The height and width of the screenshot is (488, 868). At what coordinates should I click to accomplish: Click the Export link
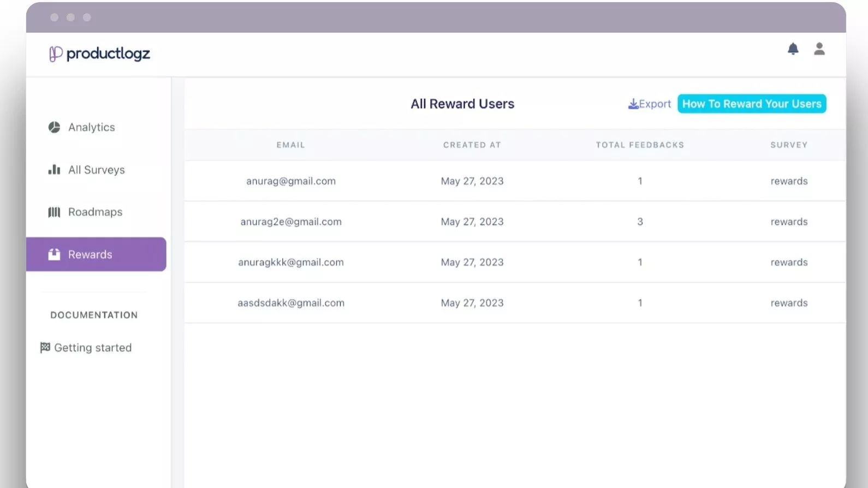point(655,104)
